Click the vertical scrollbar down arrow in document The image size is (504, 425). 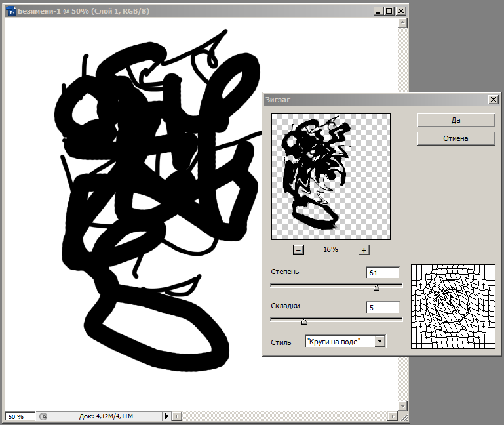(402, 406)
